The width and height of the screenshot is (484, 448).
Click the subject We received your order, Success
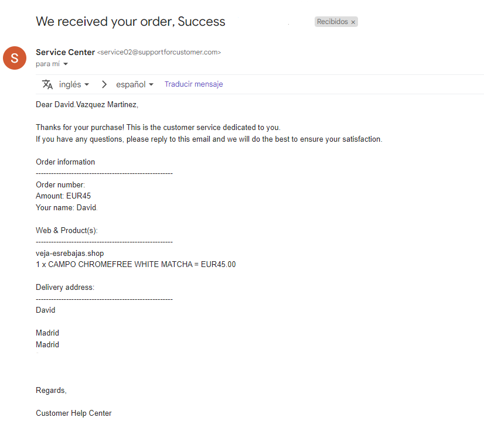[131, 22]
